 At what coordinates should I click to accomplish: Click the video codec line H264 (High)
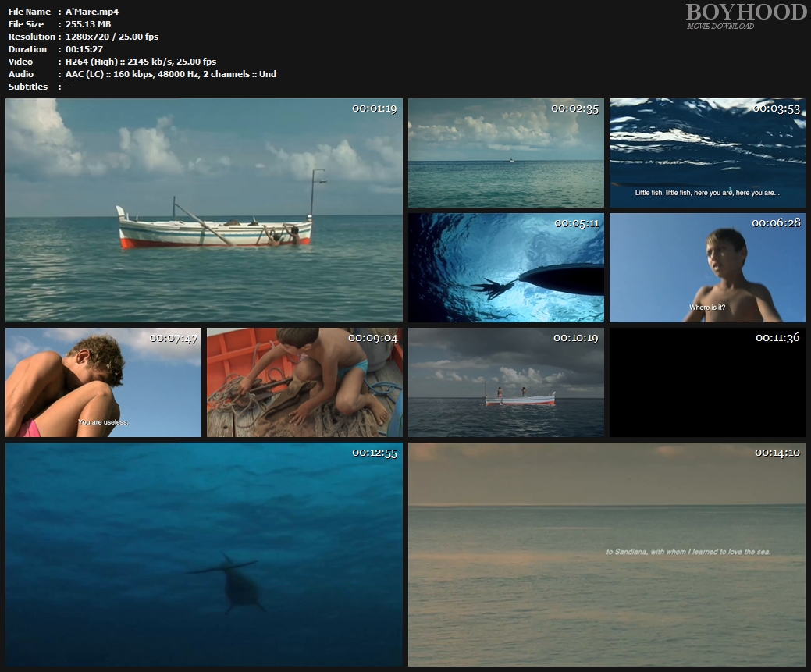point(141,62)
